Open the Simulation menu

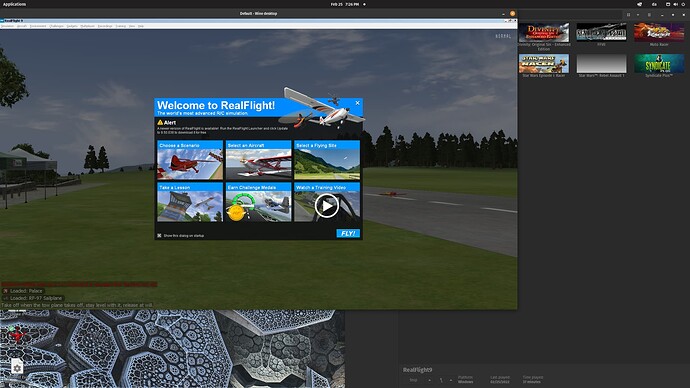7,26
